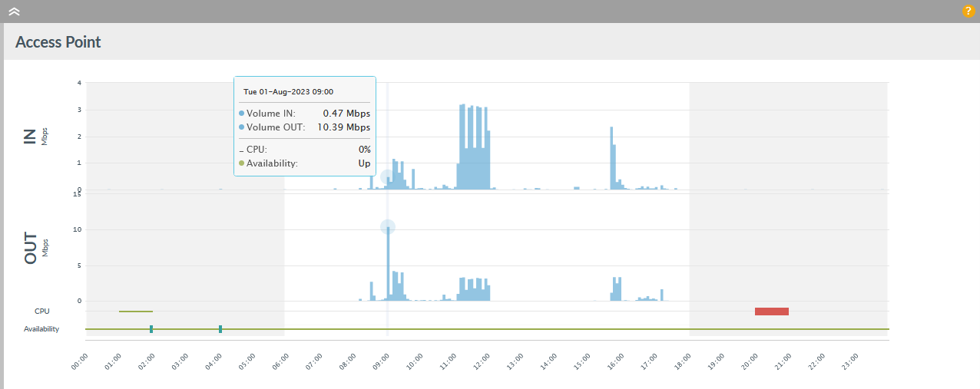
Task: Open help via the orange question mark
Action: click(968, 12)
